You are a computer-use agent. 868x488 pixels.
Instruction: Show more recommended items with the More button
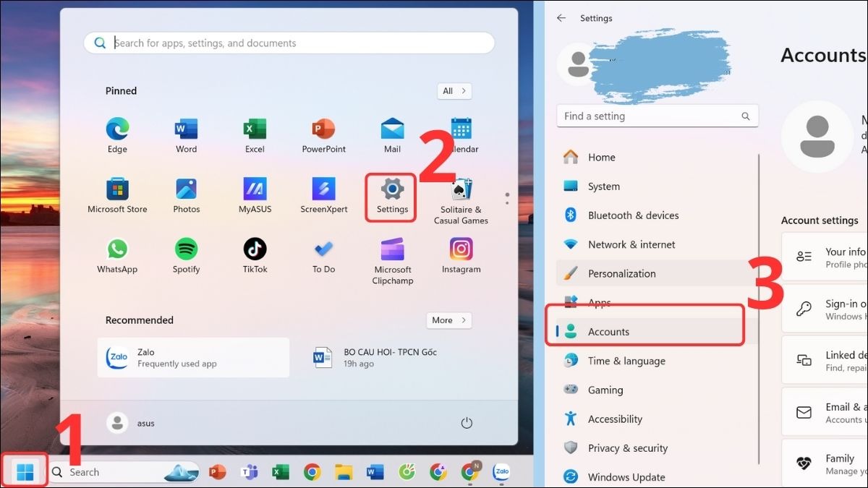(448, 320)
